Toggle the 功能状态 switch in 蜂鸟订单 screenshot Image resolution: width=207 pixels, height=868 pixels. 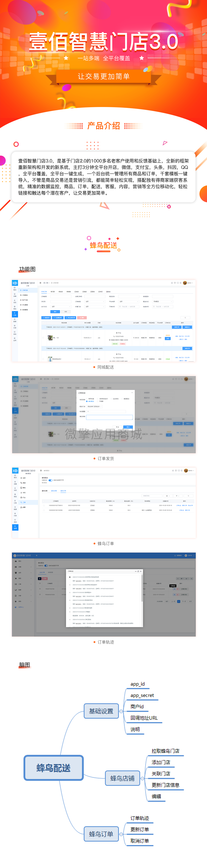point(51,480)
